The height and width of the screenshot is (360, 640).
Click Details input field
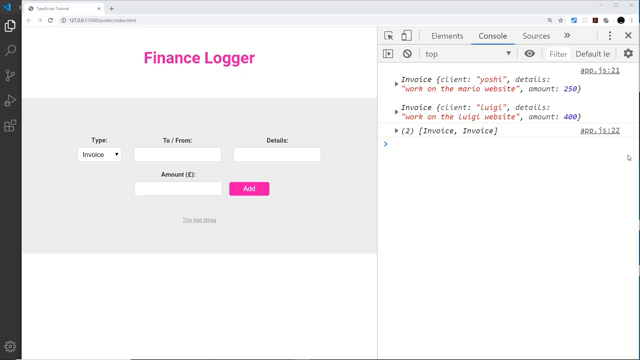pos(277,155)
